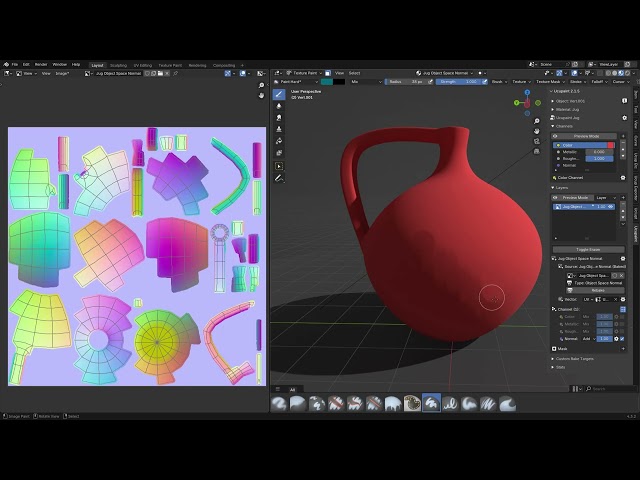This screenshot has height=480, width=640.
Task: Adjust the Strength slider
Action: [458, 82]
